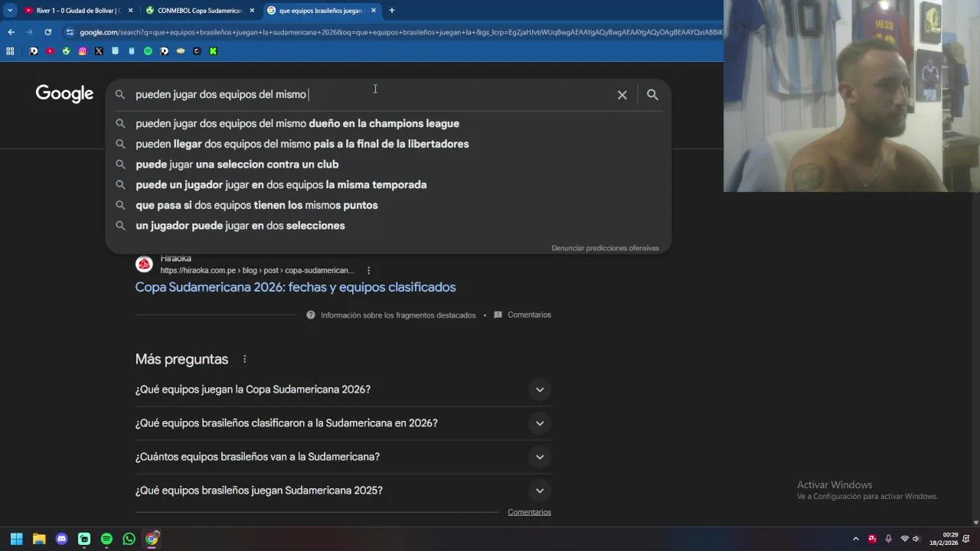Open Chrome from the taskbar
The width and height of the screenshot is (980, 551).
152,539
